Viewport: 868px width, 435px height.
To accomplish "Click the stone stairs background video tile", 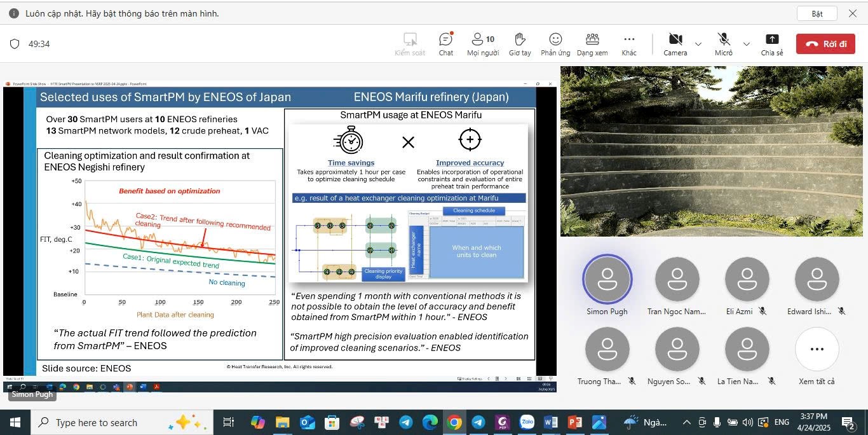I will 711,151.
